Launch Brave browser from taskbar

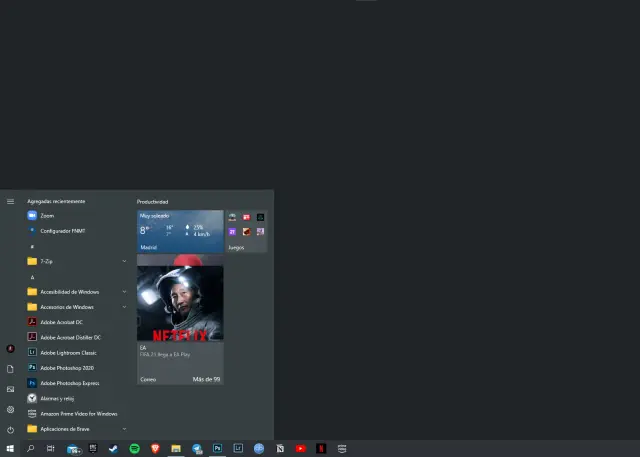point(155,449)
